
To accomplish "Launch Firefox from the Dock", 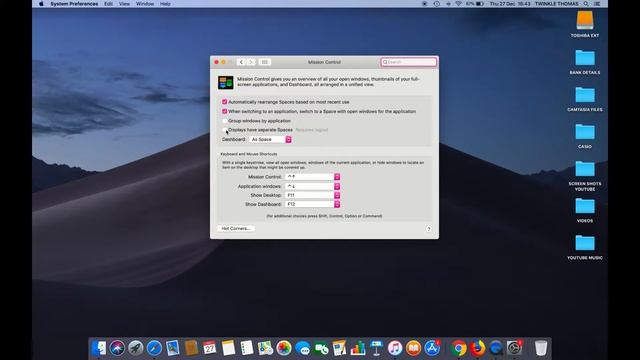I will 477,348.
